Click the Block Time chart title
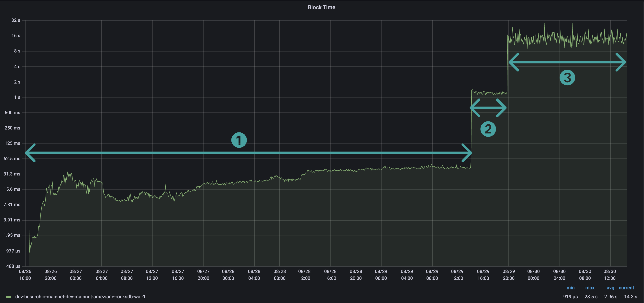Screen dimensions: 644x303 coord(322,7)
